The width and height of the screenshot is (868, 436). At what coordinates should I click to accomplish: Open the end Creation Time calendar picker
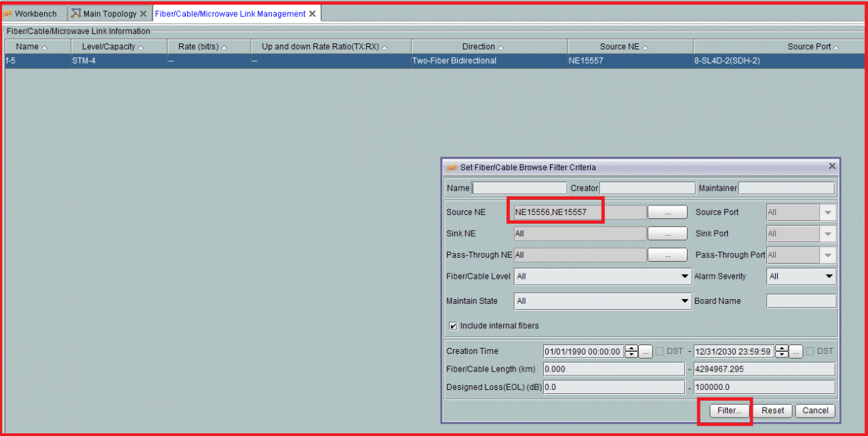(796, 351)
